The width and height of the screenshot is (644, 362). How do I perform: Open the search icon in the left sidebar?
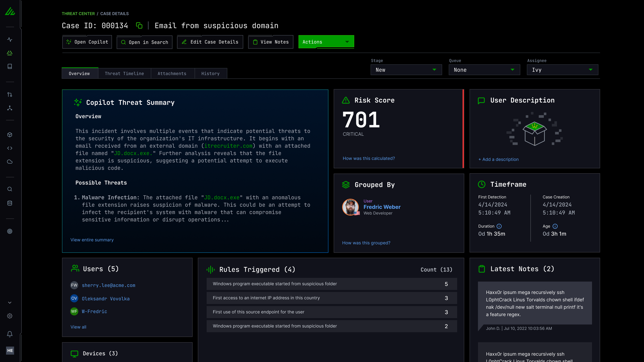click(x=10, y=189)
